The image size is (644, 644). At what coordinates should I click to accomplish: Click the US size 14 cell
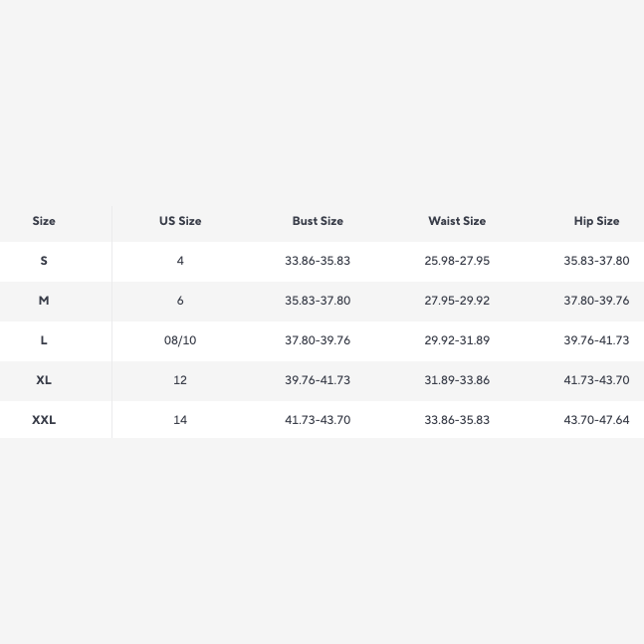click(180, 420)
